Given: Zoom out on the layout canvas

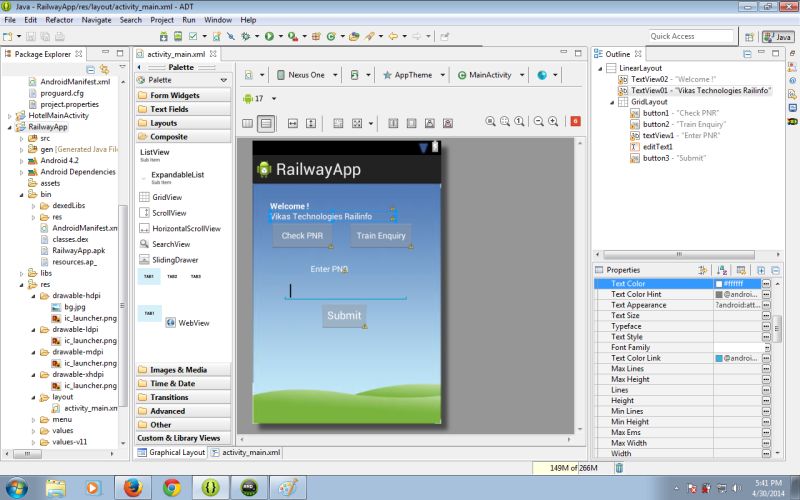Looking at the screenshot, I should point(539,121).
